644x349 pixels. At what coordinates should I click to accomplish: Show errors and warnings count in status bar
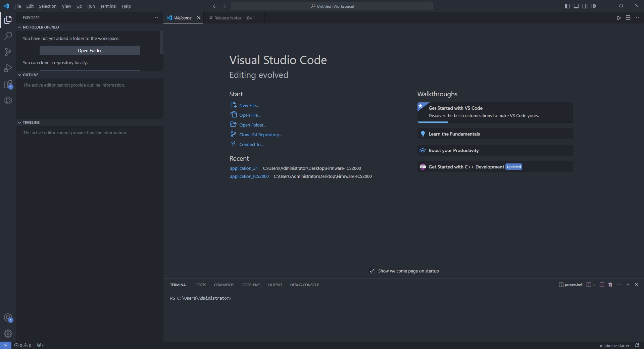tap(23, 345)
